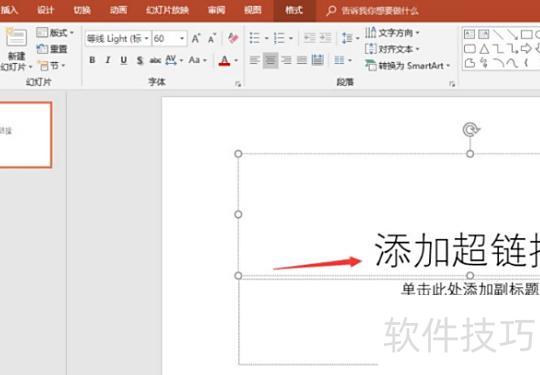
Task: Increase font size with the larger A
Action: (196, 38)
